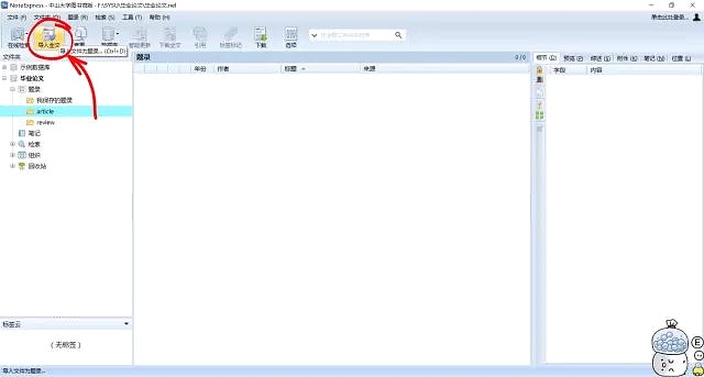Switch to the 细节 tab
Viewport: 704px width, 377px height.
(546, 58)
